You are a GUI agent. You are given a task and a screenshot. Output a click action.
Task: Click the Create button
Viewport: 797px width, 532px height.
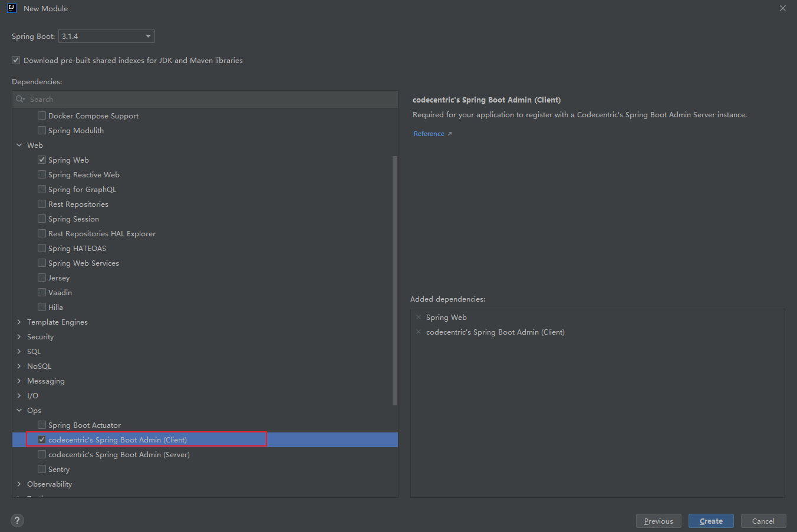coord(711,521)
